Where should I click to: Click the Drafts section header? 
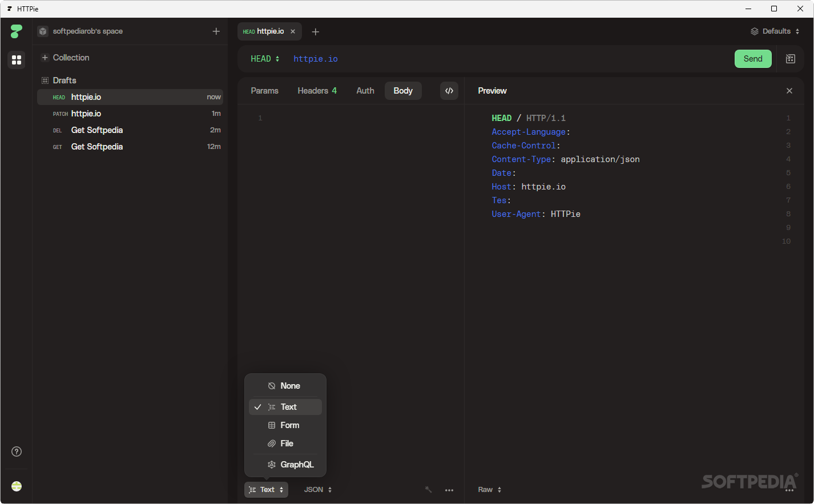(64, 80)
